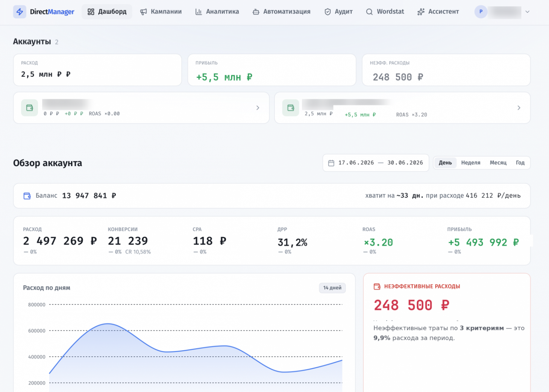The height and width of the screenshot is (392, 549).
Task: Open the Ассистент AI assistant
Action: 438,12
